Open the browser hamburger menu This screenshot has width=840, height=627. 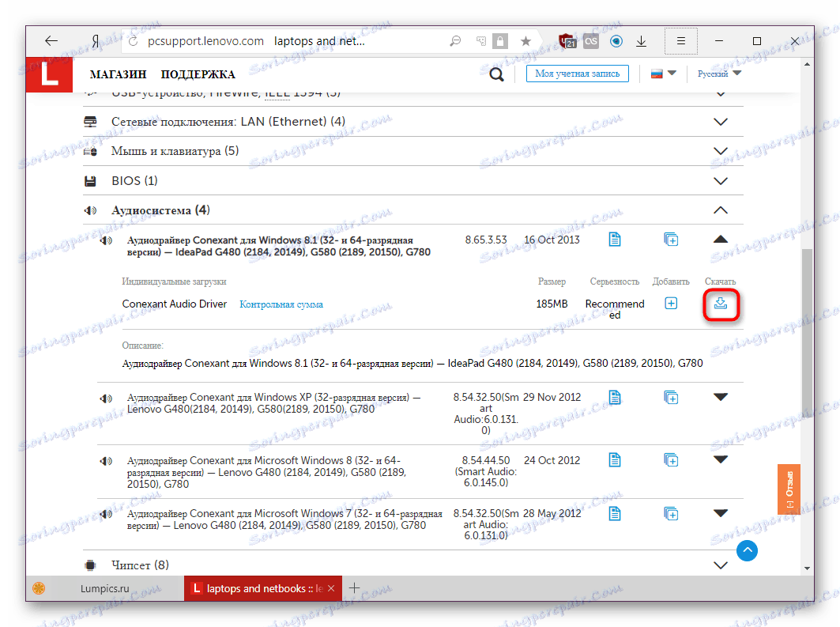(x=681, y=41)
